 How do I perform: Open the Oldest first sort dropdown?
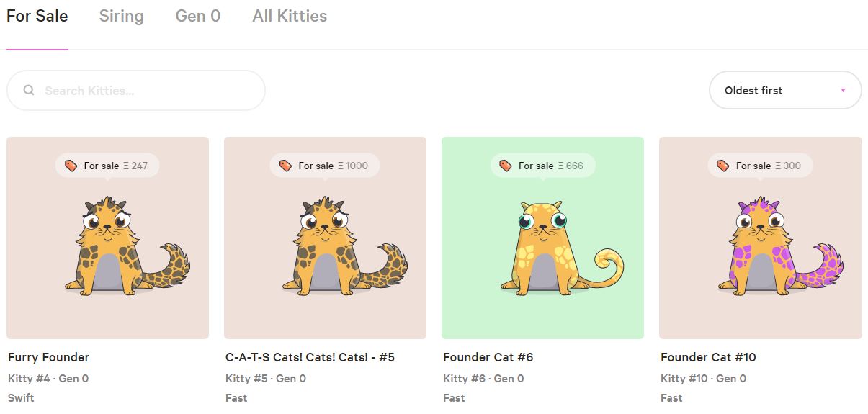(x=784, y=90)
